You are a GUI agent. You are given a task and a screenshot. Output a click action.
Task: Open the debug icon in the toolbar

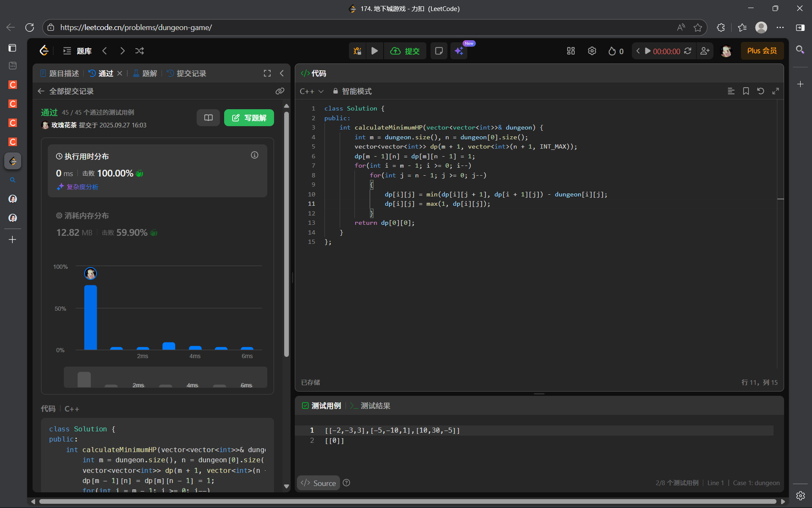coord(357,51)
